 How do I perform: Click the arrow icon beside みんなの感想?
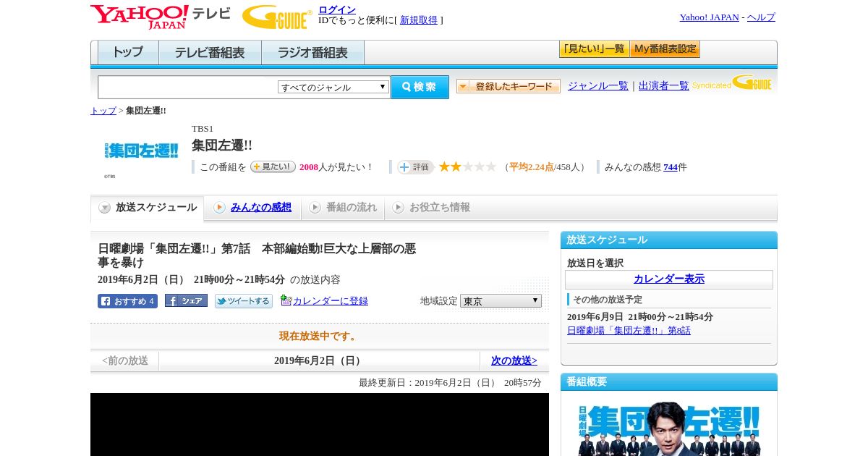coord(219,208)
